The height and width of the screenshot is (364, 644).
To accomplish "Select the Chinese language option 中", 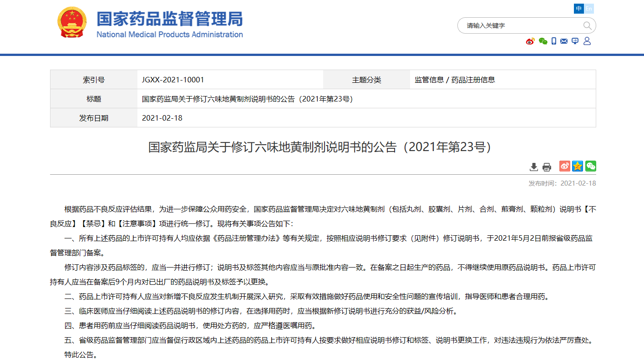I will coord(579,8).
